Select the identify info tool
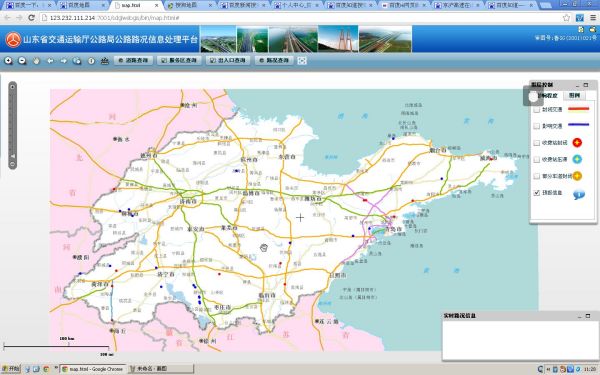This screenshot has height=375, width=600. (x=91, y=61)
